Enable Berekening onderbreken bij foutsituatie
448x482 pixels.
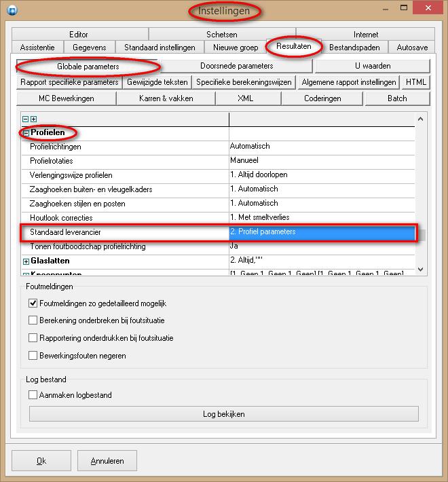coord(33,320)
